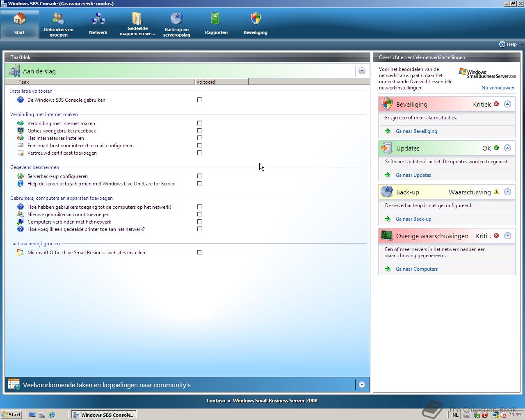525x420 pixels.
Task: Click info icon for Windows Live OneCare
Action: click(x=21, y=183)
